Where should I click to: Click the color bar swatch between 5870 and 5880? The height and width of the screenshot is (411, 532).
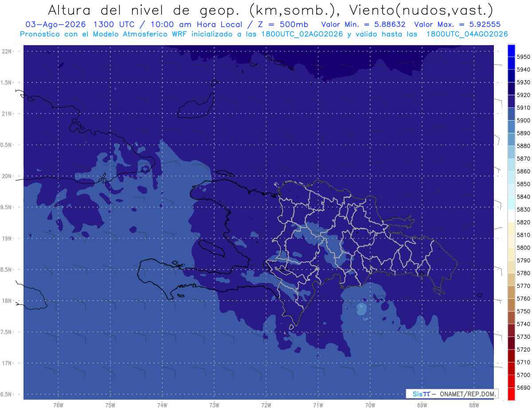tap(511, 152)
